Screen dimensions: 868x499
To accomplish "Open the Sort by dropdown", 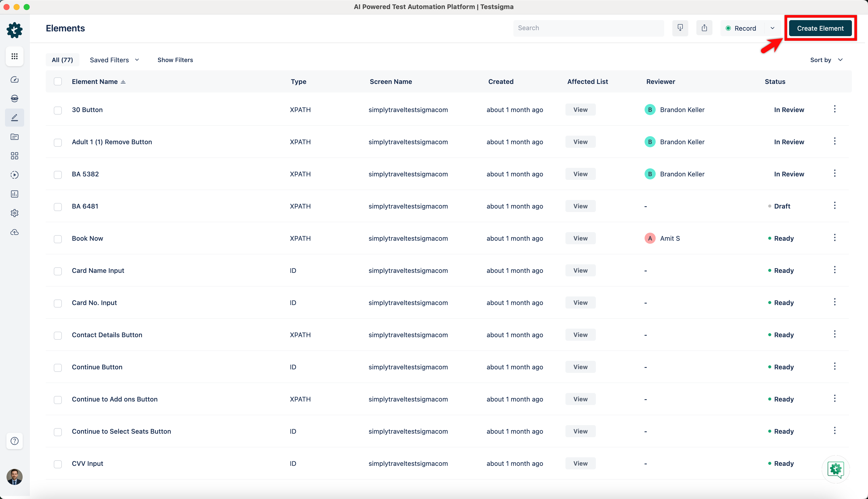I will coord(826,60).
